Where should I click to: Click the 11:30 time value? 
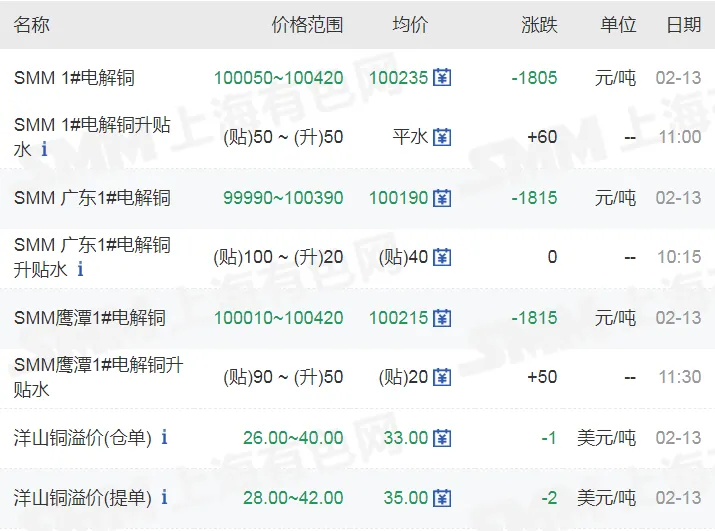point(680,377)
